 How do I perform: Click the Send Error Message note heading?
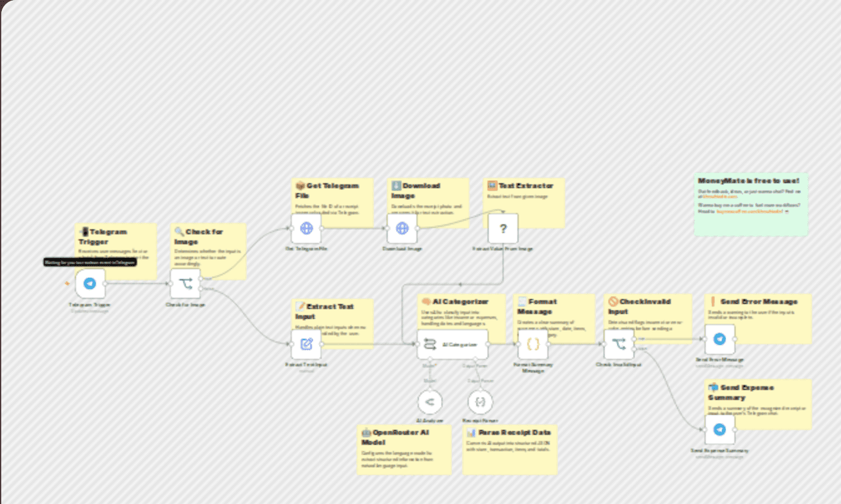tap(754, 301)
